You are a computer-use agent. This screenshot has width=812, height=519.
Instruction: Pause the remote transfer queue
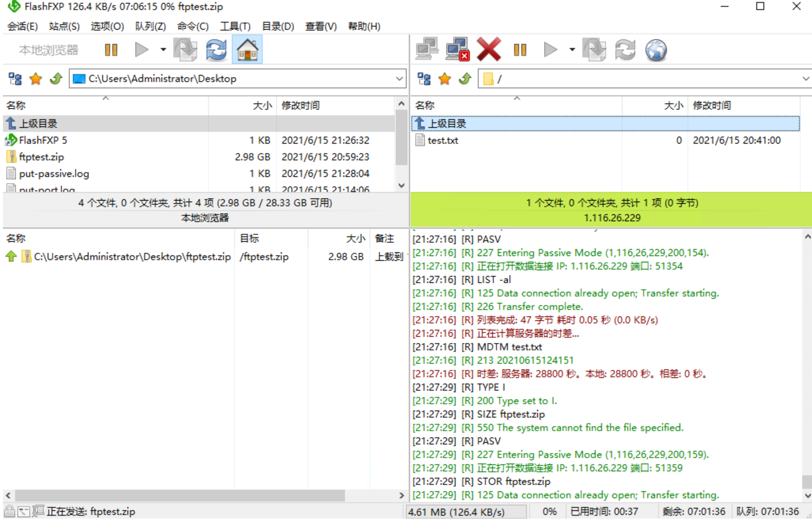click(x=520, y=50)
